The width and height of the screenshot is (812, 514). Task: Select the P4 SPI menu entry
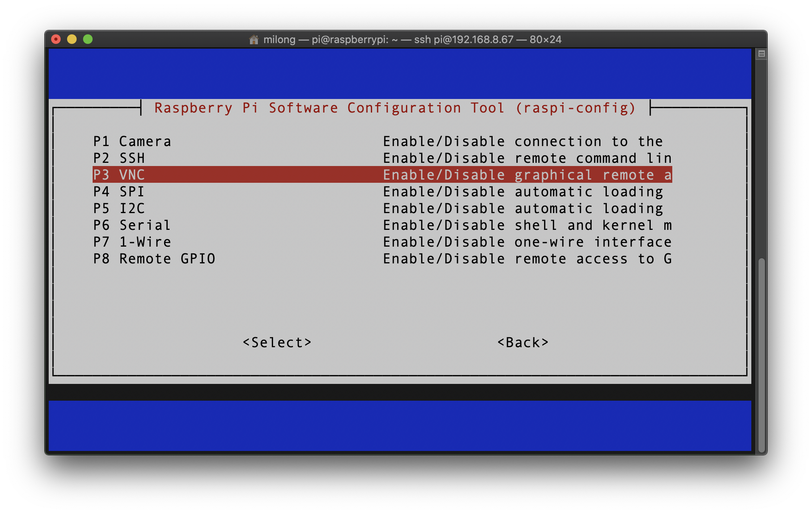[x=382, y=192]
